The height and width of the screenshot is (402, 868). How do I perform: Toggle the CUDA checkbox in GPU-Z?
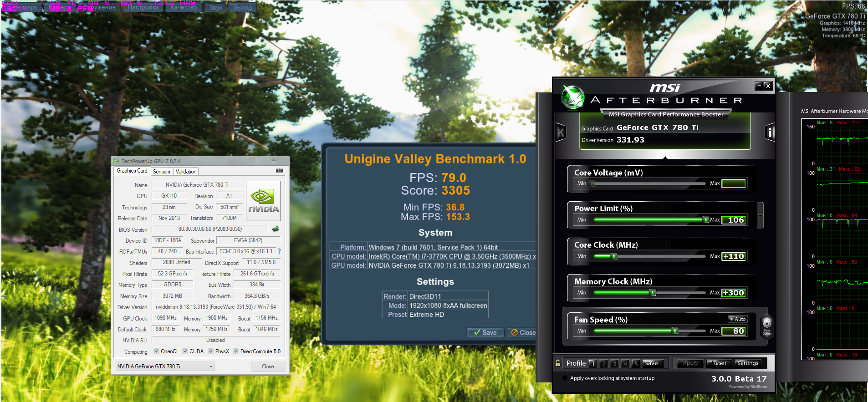coord(185,351)
